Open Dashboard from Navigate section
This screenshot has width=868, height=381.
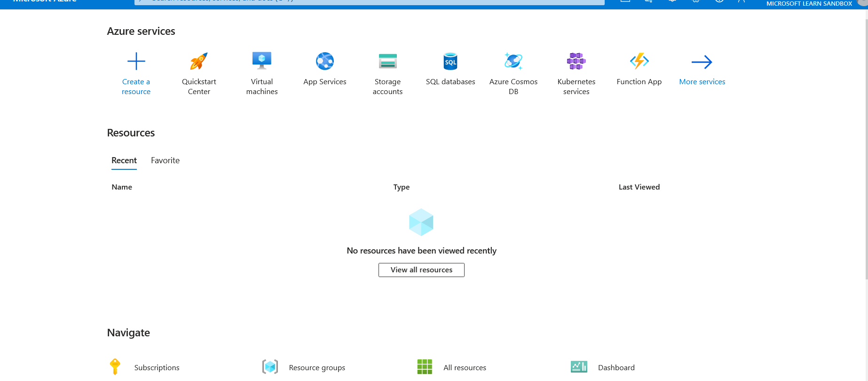click(603, 367)
